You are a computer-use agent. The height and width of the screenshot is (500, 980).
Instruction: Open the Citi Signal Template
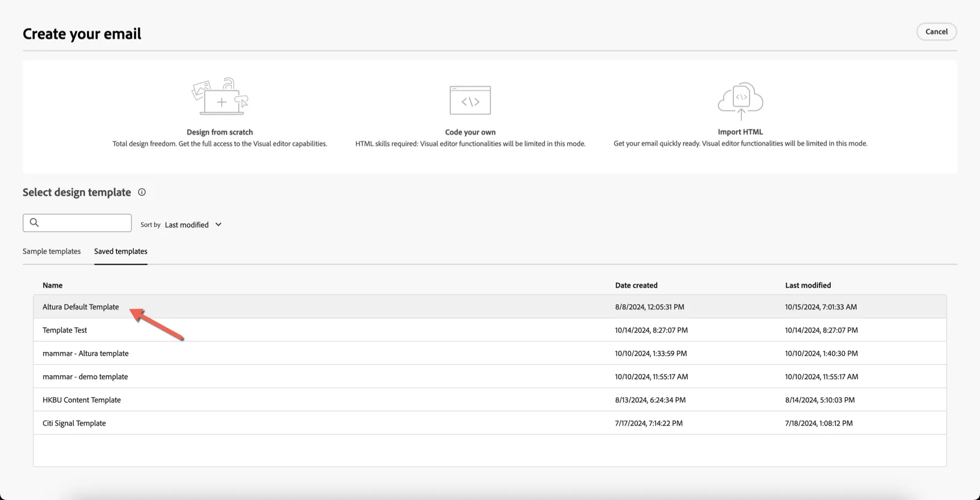(x=490, y=423)
